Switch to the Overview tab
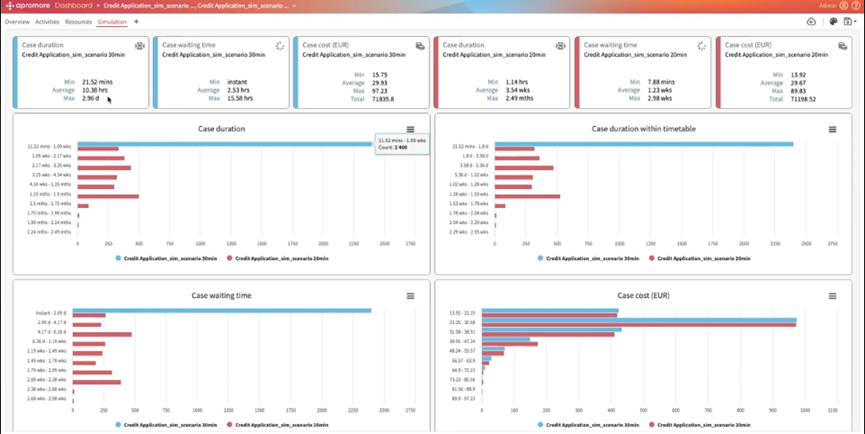Image resolution: width=865 pixels, height=434 pixels. (x=17, y=22)
